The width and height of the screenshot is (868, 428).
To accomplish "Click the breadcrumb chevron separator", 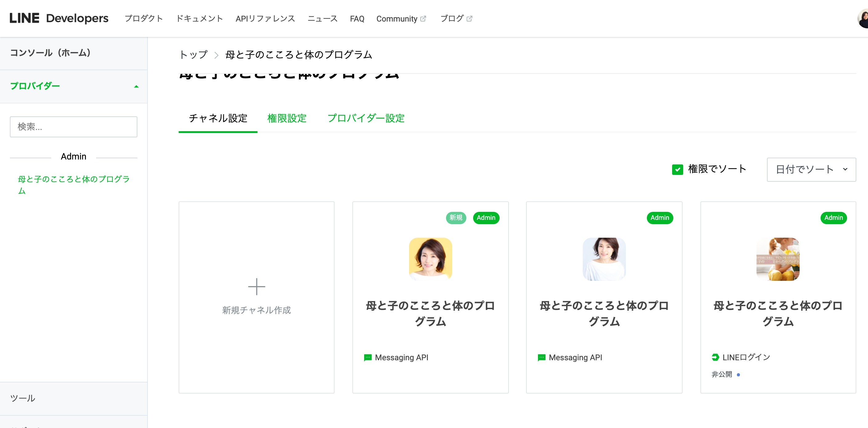I will [x=216, y=55].
